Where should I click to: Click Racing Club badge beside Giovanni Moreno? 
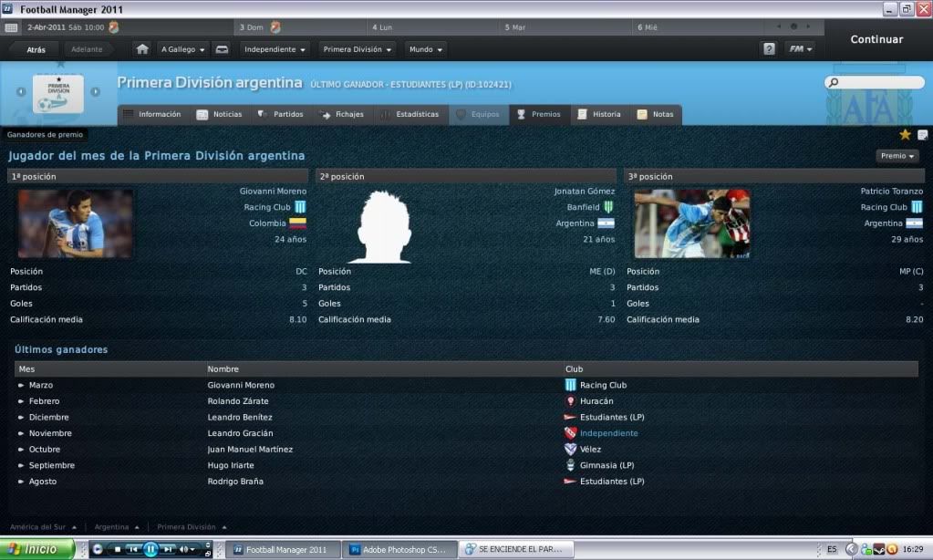(300, 207)
